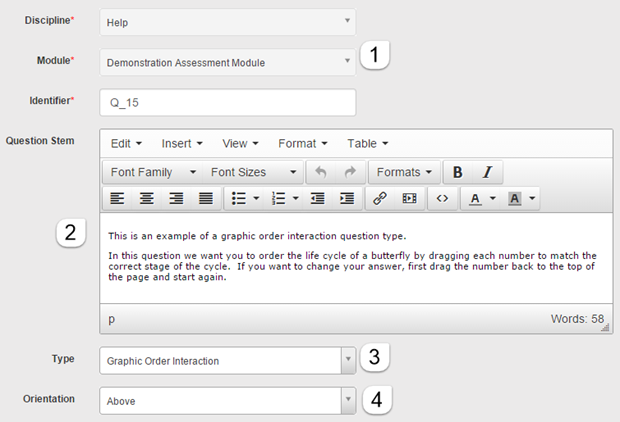Image resolution: width=620 pixels, height=422 pixels.
Task: Open the Insert menu
Action: tap(182, 143)
